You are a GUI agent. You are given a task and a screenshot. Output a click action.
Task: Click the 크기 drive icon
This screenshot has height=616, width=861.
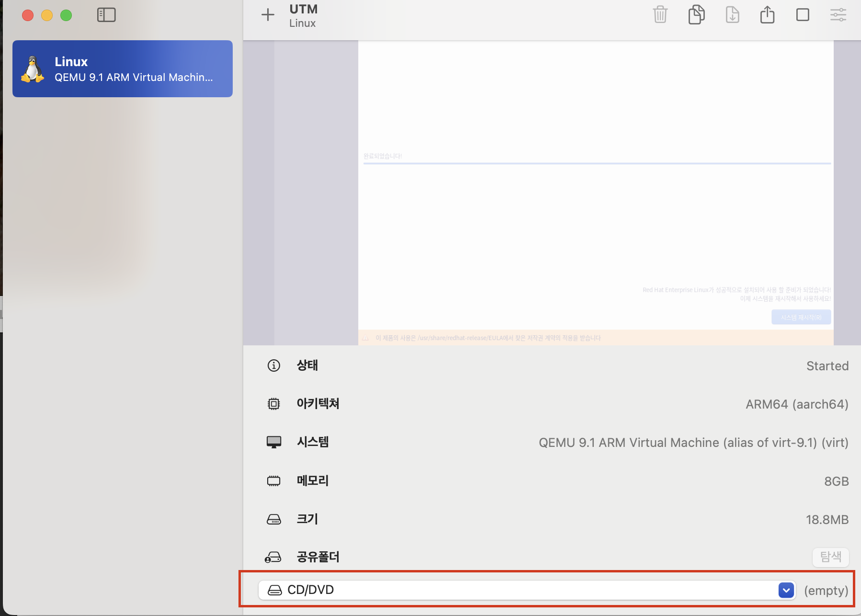coord(274,519)
